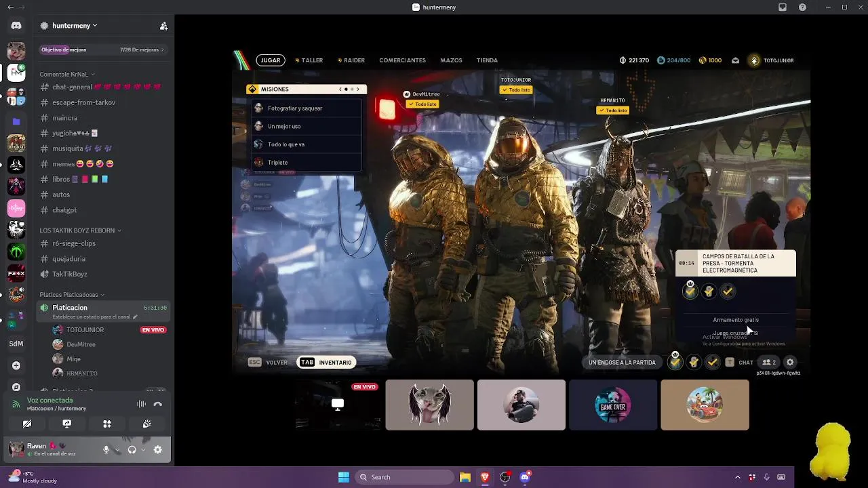Open microphone input options arrow
This screenshot has height=488, width=868.
point(117,449)
